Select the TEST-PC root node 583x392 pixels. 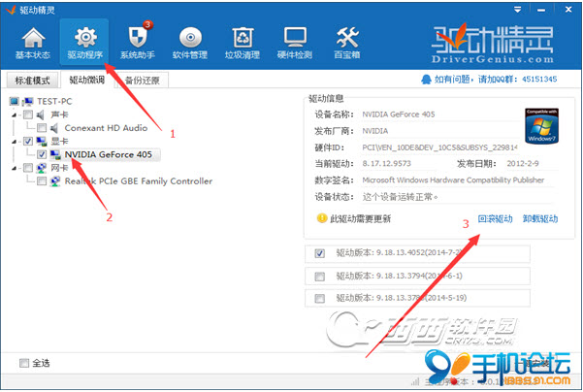(54, 101)
